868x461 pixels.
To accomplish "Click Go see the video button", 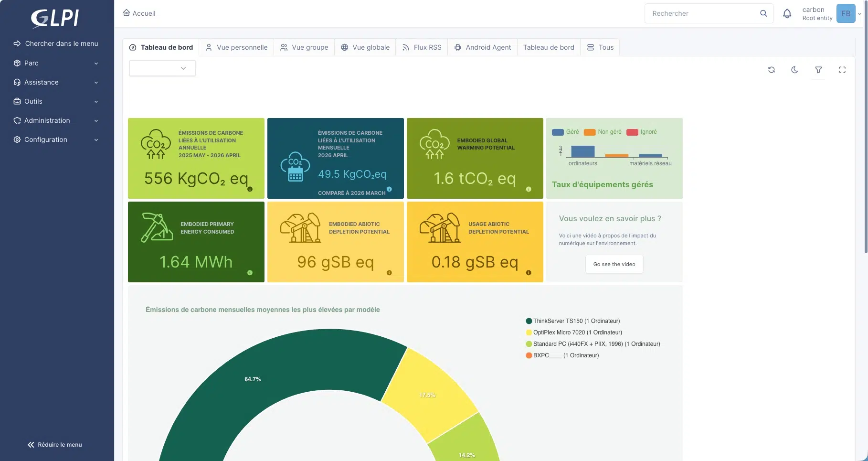I will (x=614, y=264).
